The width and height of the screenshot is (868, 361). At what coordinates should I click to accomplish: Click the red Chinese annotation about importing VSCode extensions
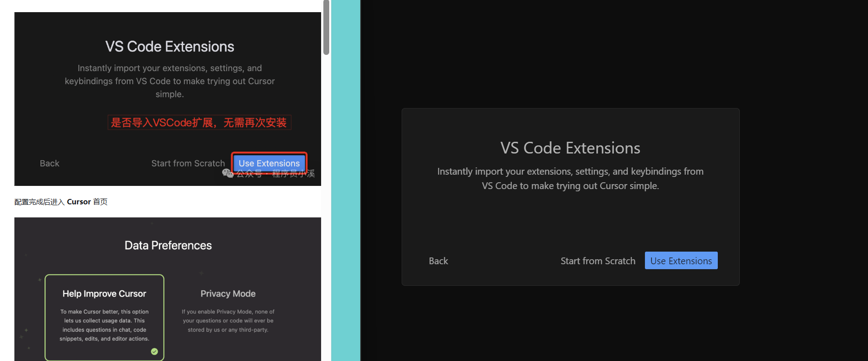point(199,122)
